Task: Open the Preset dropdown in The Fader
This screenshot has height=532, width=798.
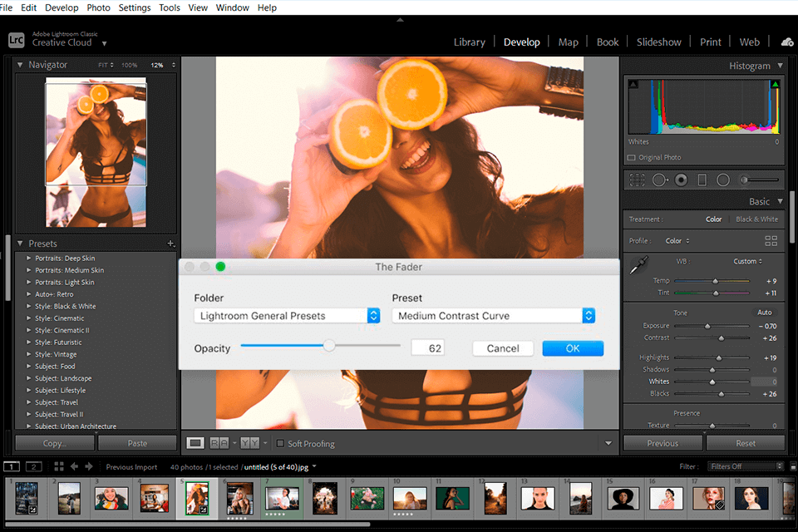Action: 493,316
